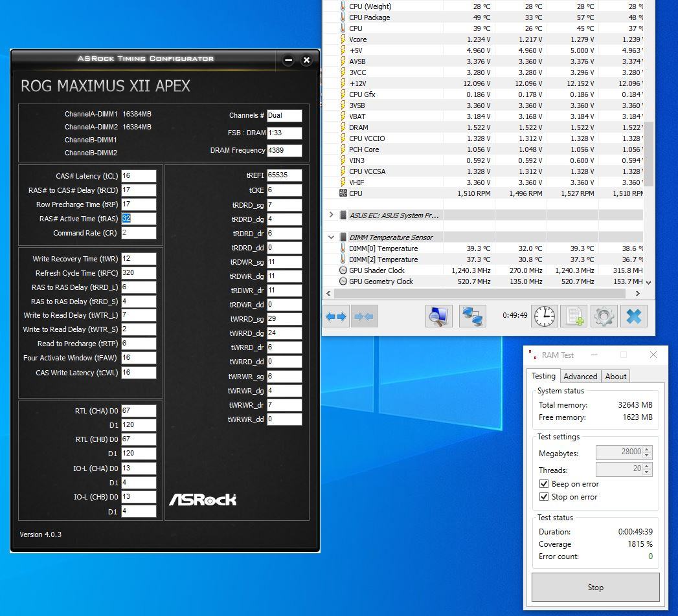678x616 pixels.
Task: Click the Coverage value "1815 %"
Action: 640,544
